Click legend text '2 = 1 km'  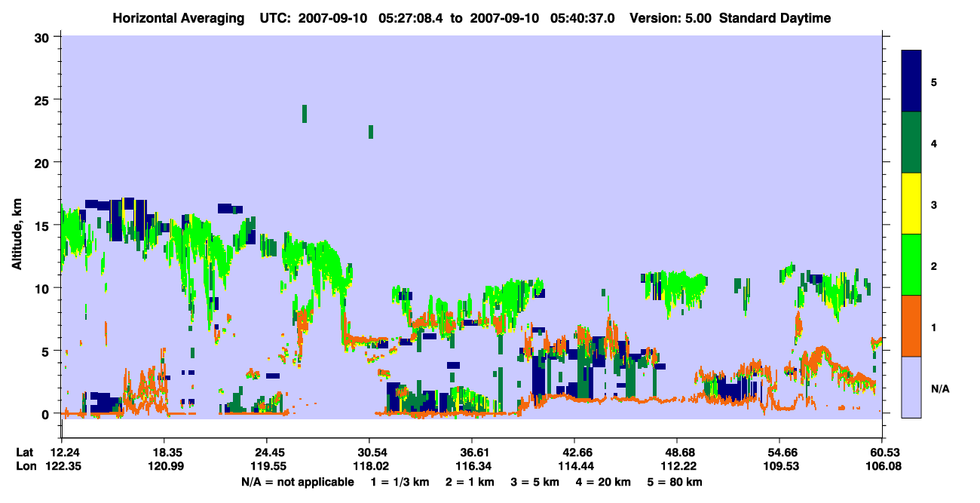pos(470,482)
